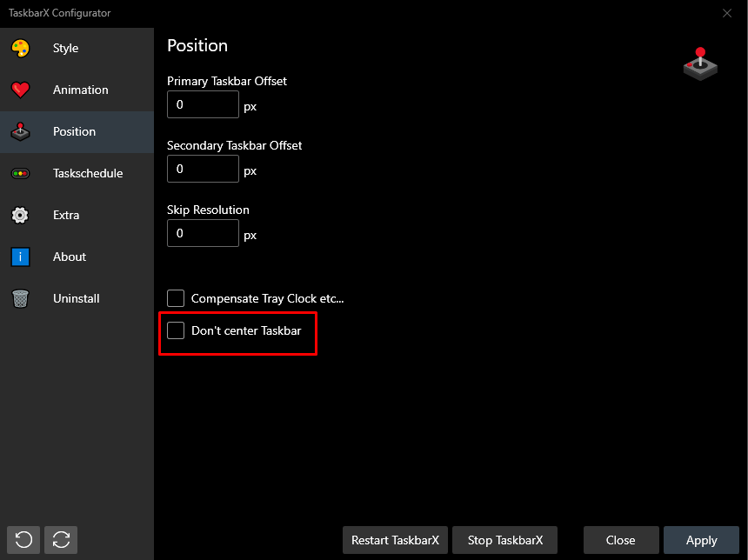Click the Animation heart icon
This screenshot has height=560, width=748.
20,90
